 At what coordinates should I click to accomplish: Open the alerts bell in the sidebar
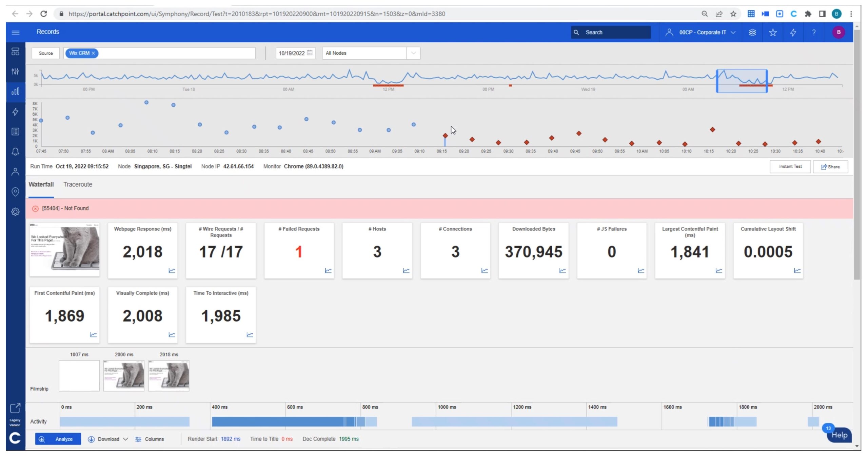(x=15, y=151)
